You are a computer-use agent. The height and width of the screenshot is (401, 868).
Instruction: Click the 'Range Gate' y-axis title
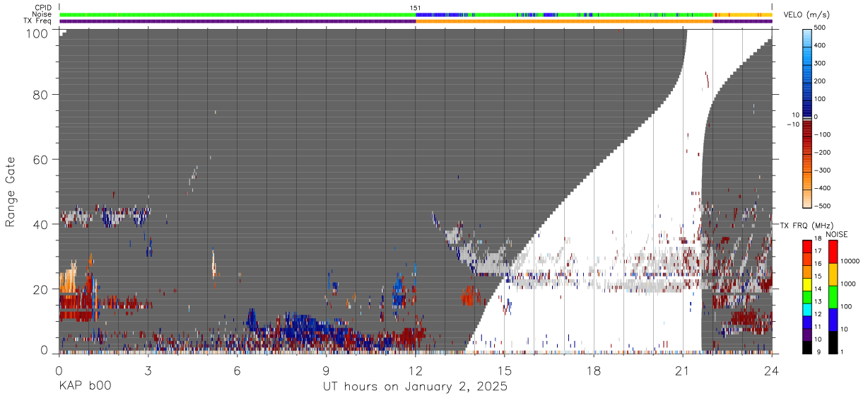coord(11,192)
